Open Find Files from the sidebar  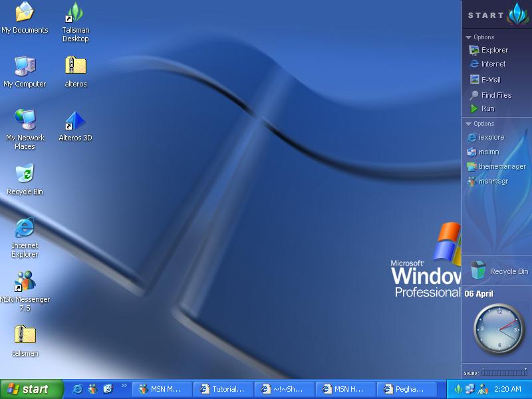click(490, 95)
